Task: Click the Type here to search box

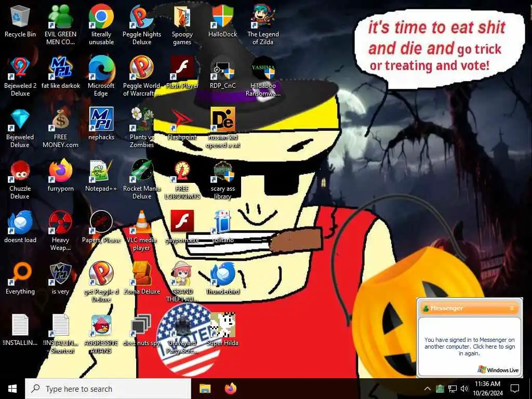Action: 108,389
